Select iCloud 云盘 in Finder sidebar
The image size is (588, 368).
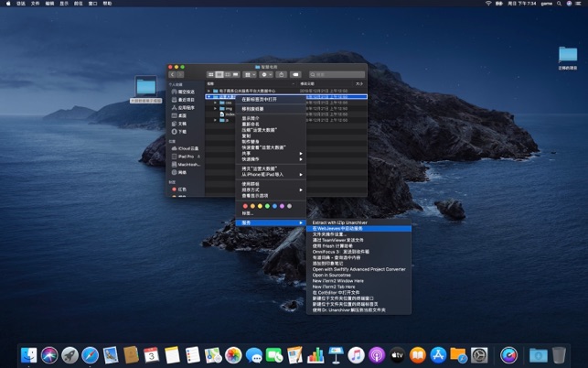(x=189, y=148)
